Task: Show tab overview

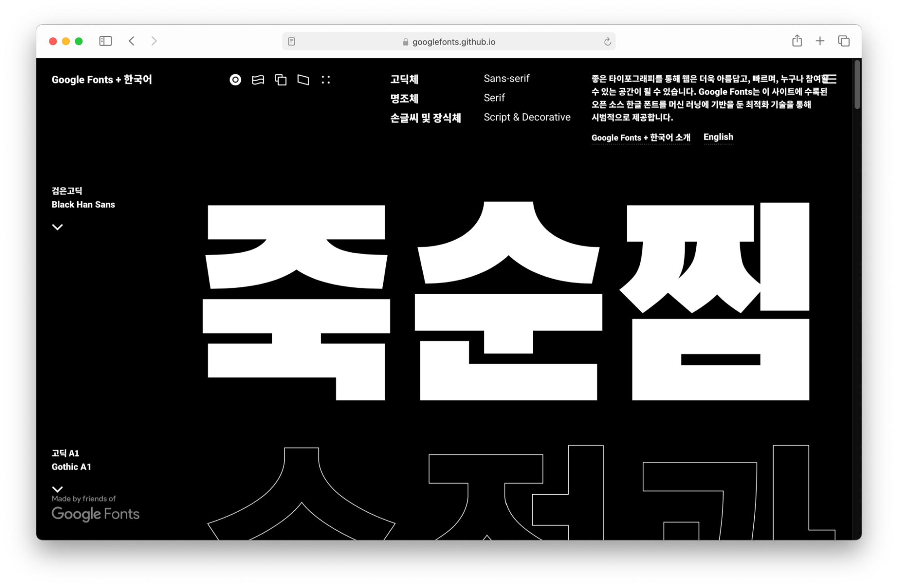Action: coord(844,41)
